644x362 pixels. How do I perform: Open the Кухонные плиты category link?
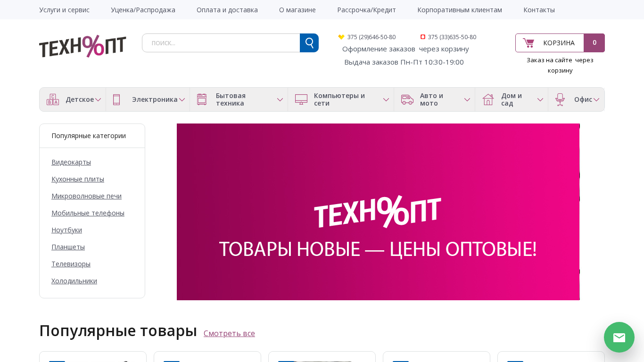pyautogui.click(x=78, y=179)
